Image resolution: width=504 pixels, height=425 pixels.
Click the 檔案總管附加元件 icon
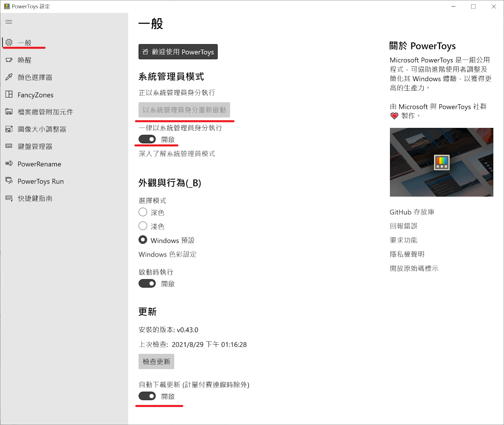9,112
